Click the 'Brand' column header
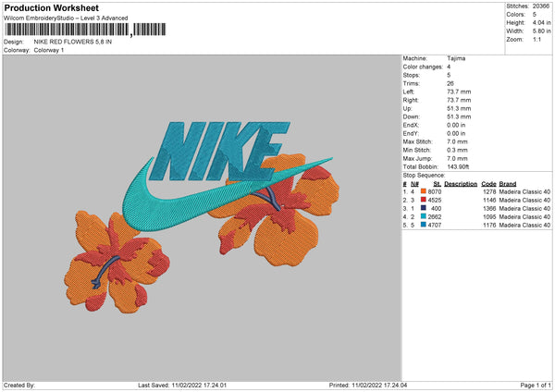 508,184
